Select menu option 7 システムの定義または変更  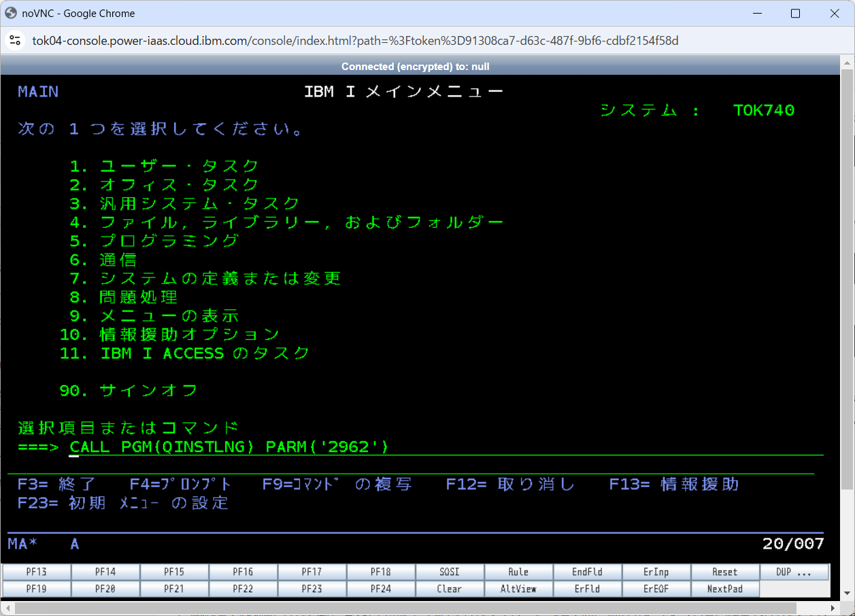tap(205, 278)
